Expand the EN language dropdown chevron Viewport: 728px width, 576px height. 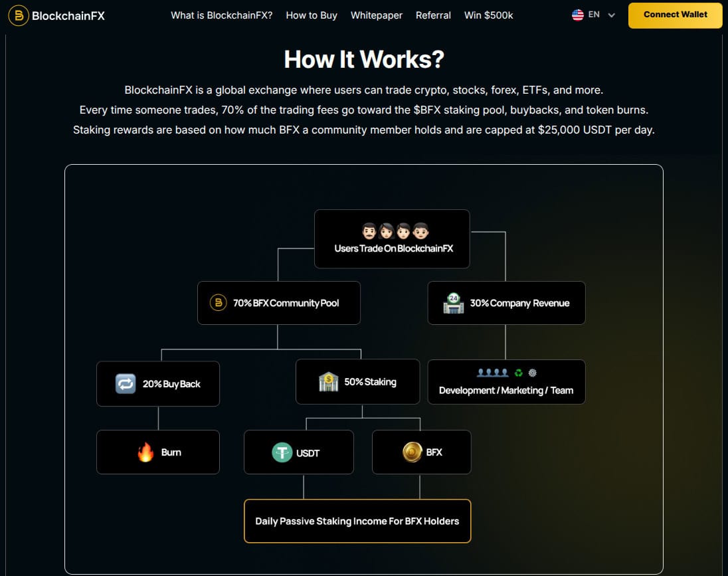coord(612,15)
